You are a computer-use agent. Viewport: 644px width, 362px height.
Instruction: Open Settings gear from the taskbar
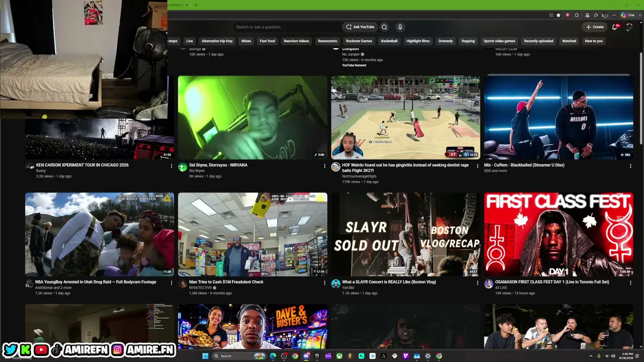(x=428, y=356)
